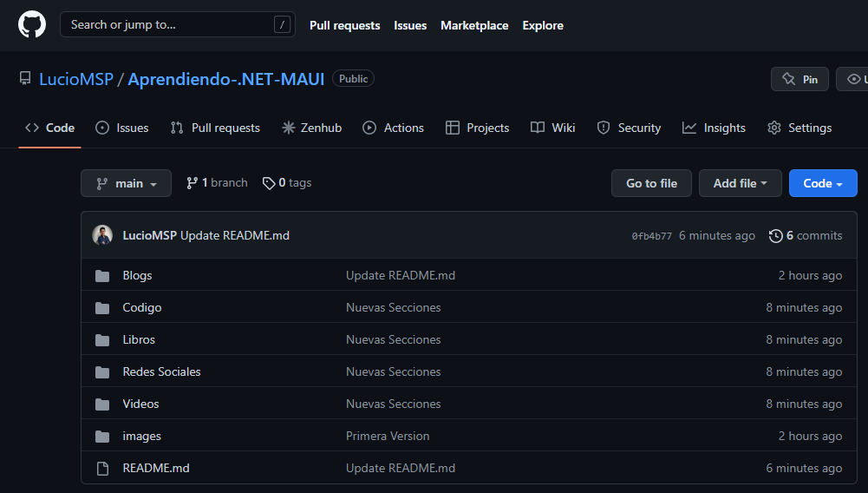The width and height of the screenshot is (868, 493).
Task: Open the repository Settings tab
Action: 799,128
